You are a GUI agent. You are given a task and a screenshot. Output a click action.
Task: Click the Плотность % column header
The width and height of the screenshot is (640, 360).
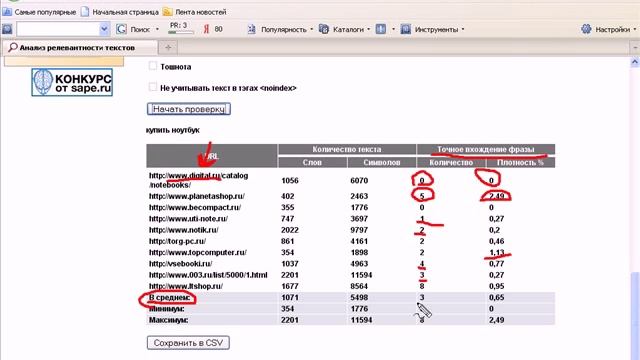click(520, 162)
